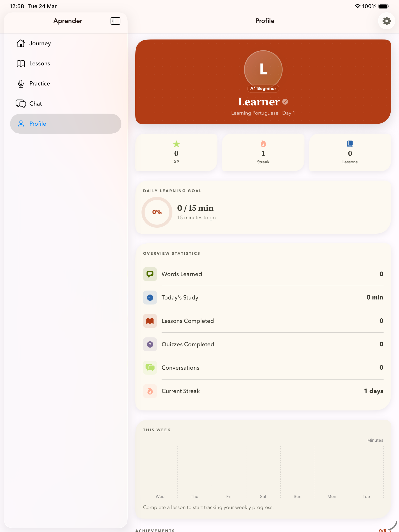Tap the THIS WEEK section heading
Screen dimensions: 399x532
[157, 430]
